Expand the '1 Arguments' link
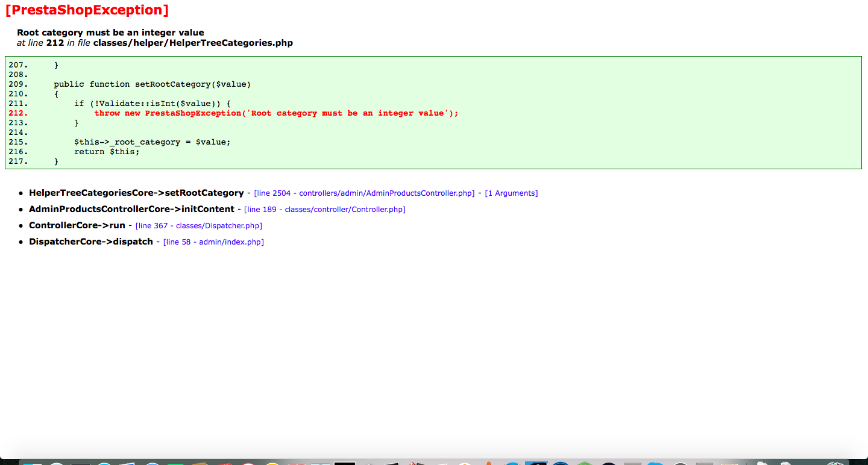The width and height of the screenshot is (868, 465). coord(511,193)
